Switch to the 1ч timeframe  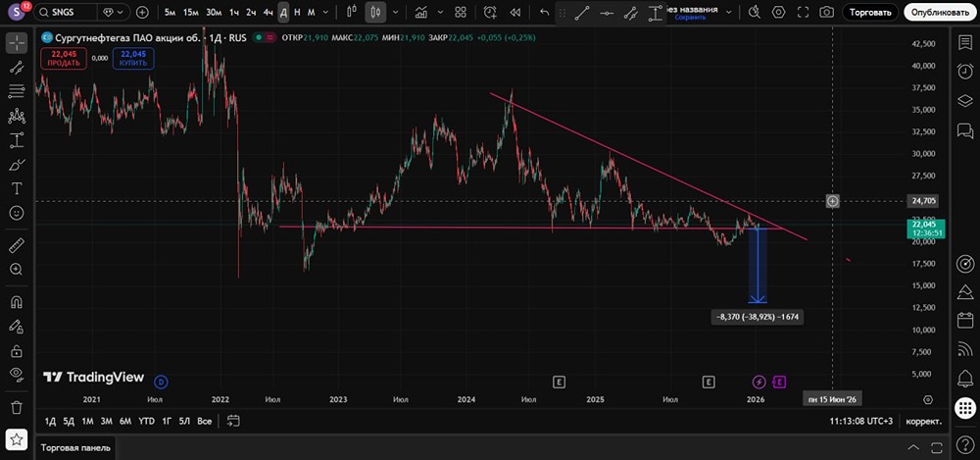(234, 12)
